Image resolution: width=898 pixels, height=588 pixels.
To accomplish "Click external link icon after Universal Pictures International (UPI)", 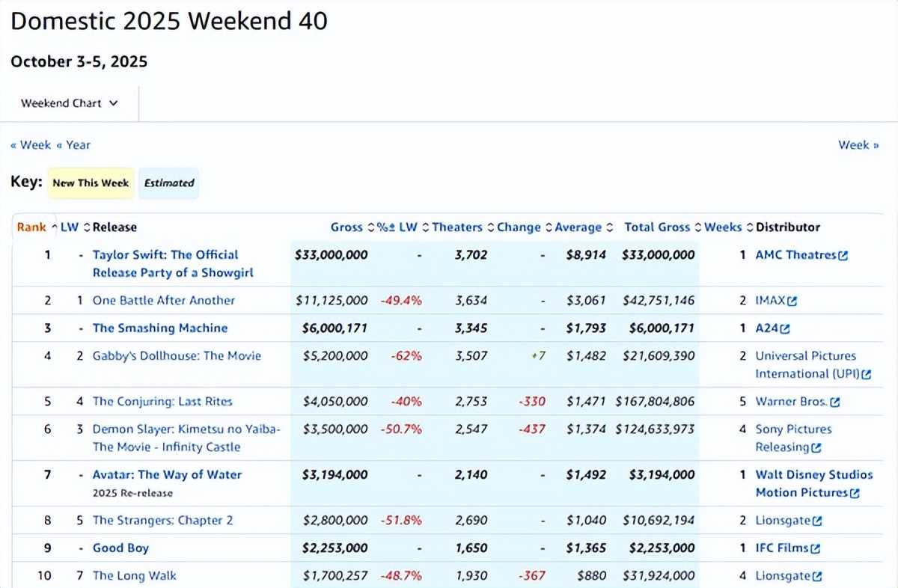I will pos(867,375).
